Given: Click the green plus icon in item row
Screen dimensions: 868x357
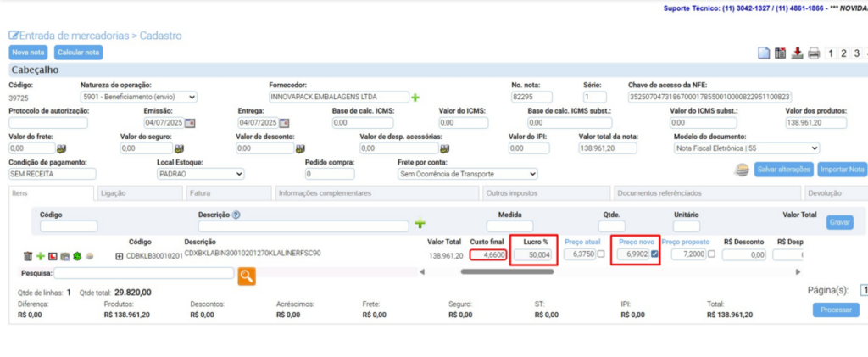Looking at the screenshot, I should pyautogui.click(x=41, y=256).
